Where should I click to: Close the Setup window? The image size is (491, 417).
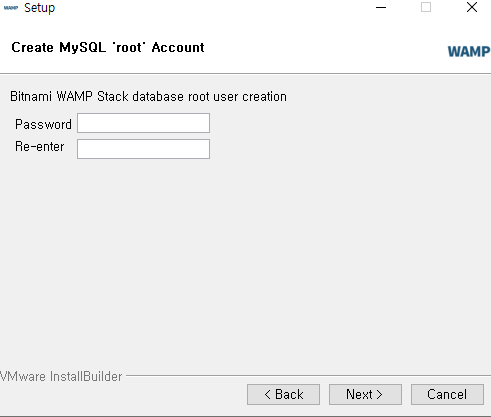[x=472, y=7]
